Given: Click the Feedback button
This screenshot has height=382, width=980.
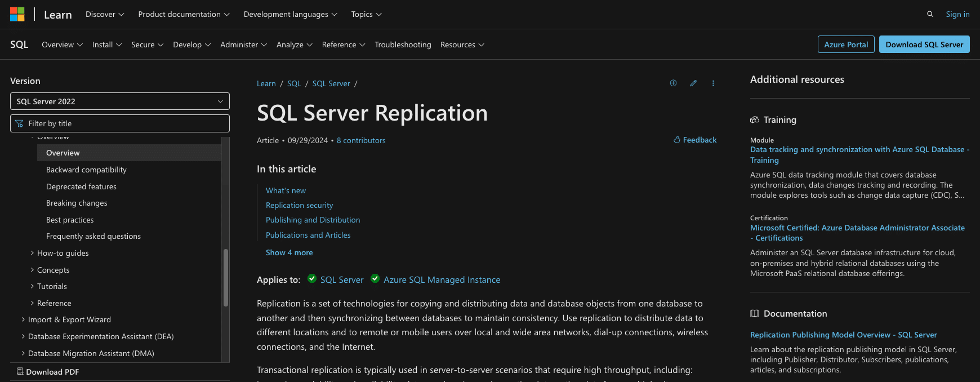Looking at the screenshot, I should tap(695, 140).
